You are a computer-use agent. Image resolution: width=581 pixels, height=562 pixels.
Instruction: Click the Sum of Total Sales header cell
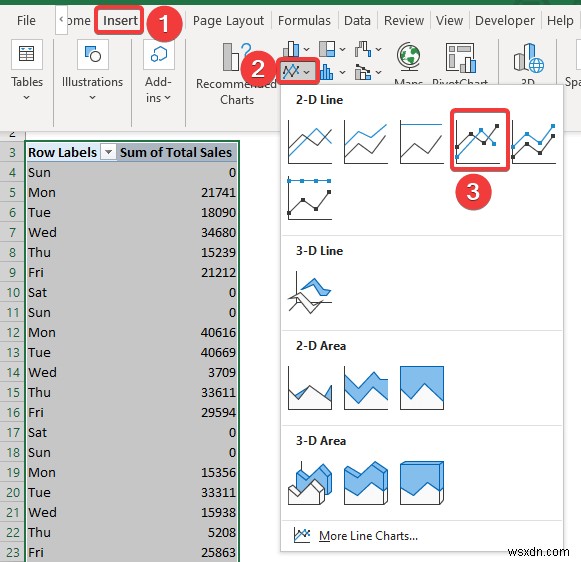[x=177, y=152]
